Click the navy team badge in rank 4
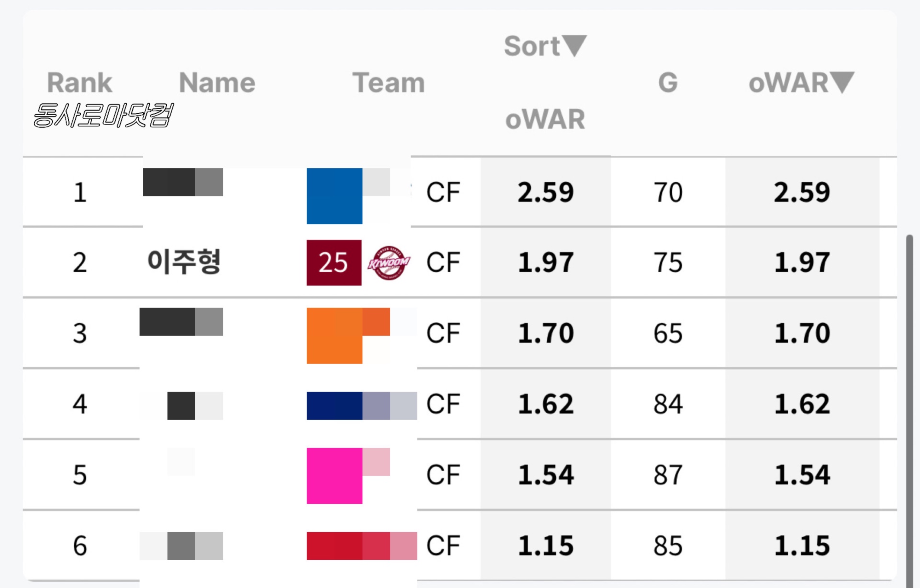Screen dimensions: 920x588 point(334,406)
